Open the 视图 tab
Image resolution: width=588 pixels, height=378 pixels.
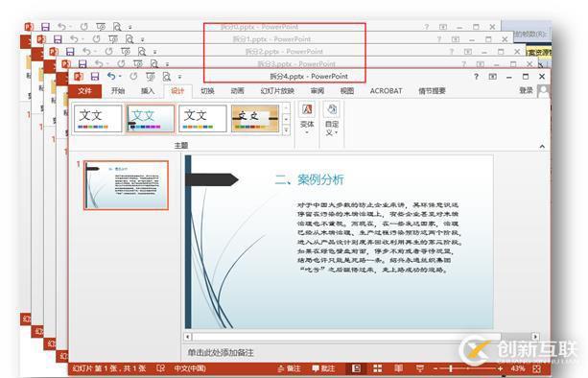tap(347, 91)
